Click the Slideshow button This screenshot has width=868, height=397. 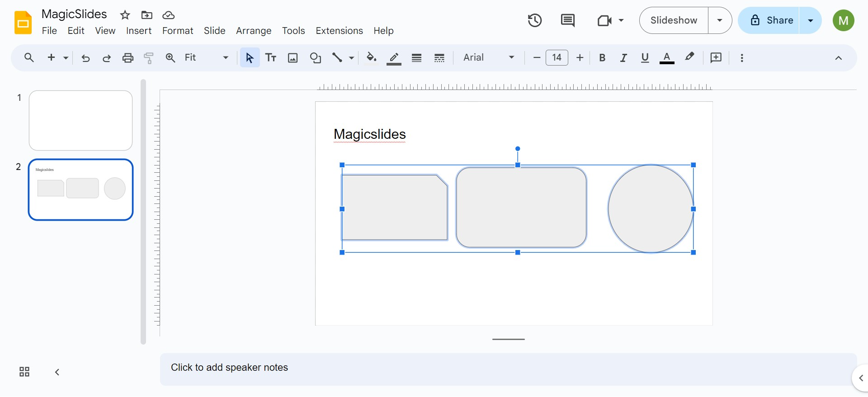click(674, 20)
